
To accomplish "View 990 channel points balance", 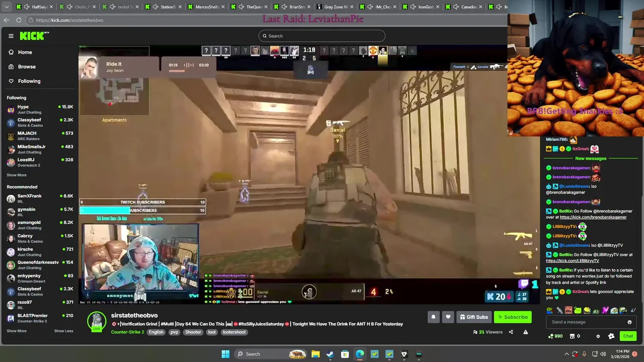I will tap(555, 336).
